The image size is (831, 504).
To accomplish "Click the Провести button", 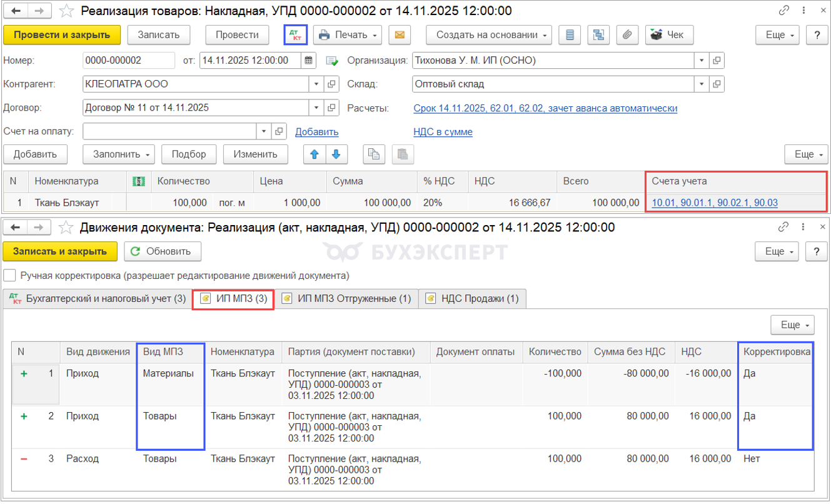I will [237, 35].
